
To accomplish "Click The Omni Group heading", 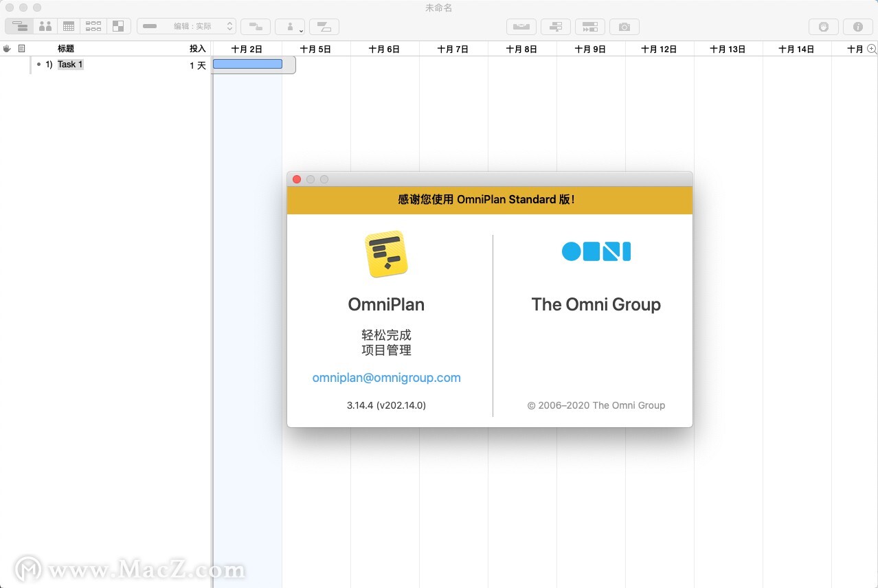I will 596,305.
